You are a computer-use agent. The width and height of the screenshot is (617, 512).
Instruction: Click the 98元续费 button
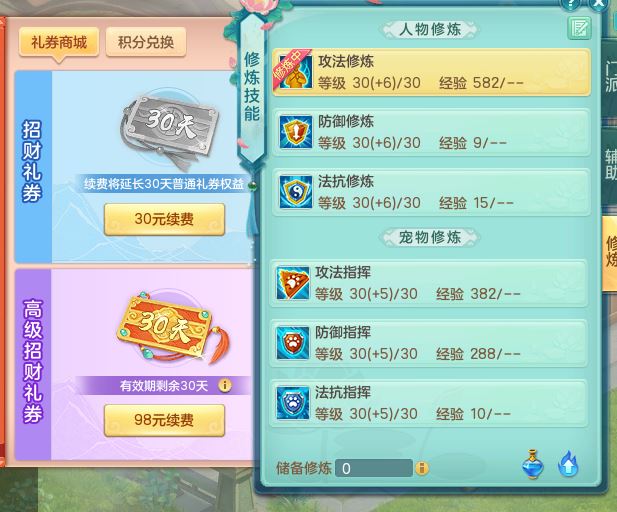click(x=164, y=420)
